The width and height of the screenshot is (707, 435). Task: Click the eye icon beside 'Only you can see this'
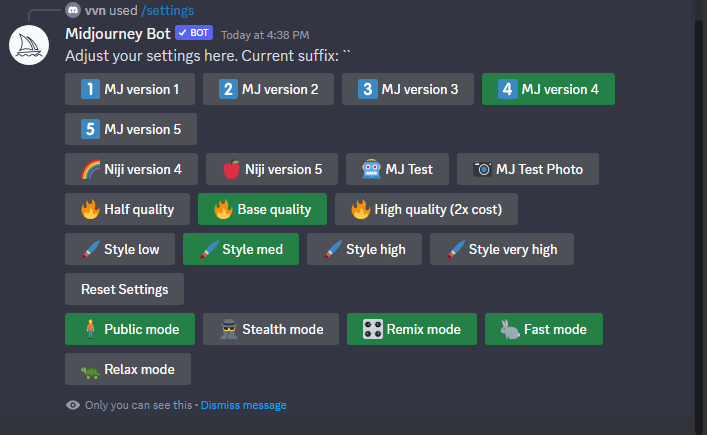[73, 405]
